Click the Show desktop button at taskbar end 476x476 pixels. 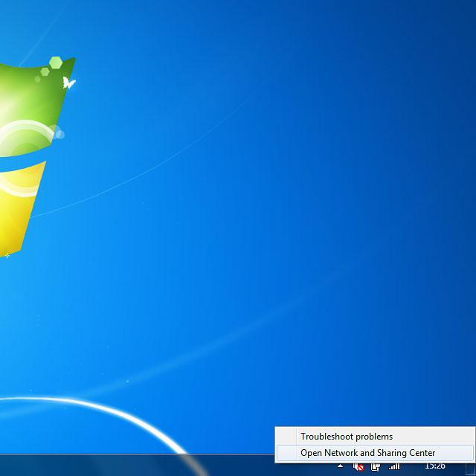471,468
